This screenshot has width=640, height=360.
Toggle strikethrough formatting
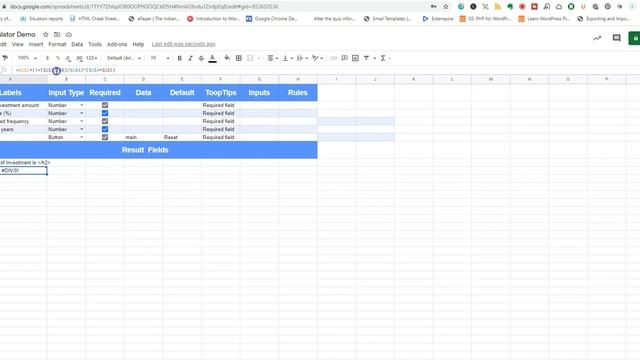[201, 58]
